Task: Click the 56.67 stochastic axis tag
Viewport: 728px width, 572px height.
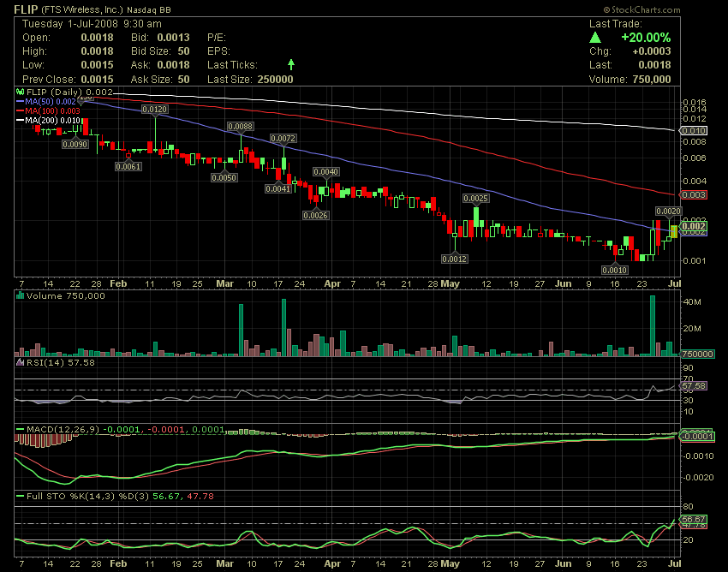Action: (x=693, y=519)
